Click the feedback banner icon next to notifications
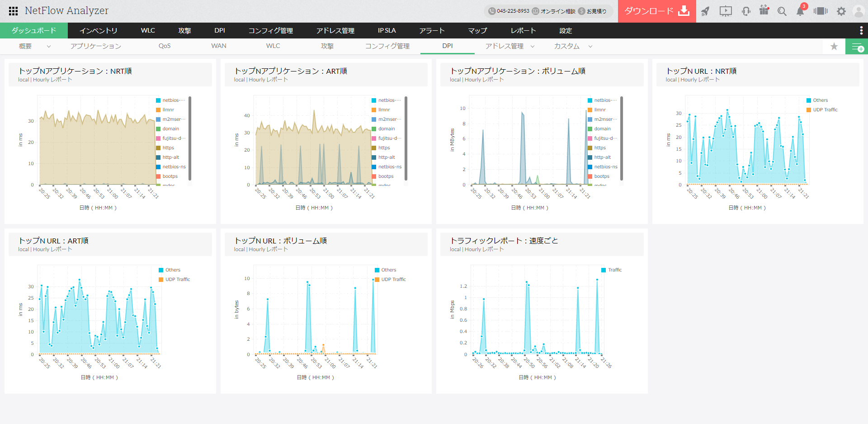The width and height of the screenshot is (868, 424). click(x=821, y=11)
